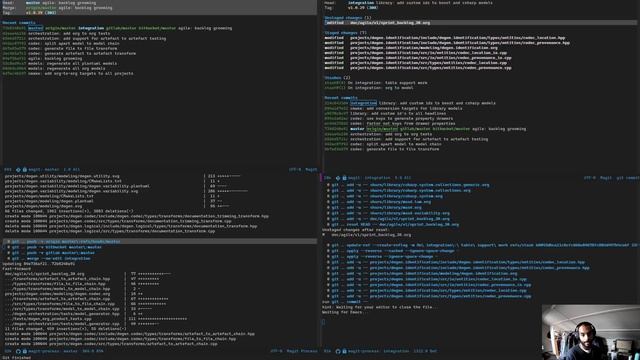Select commit 'codec: use keys to generate property drawers'
The image size is (640, 360).
click(389, 118)
